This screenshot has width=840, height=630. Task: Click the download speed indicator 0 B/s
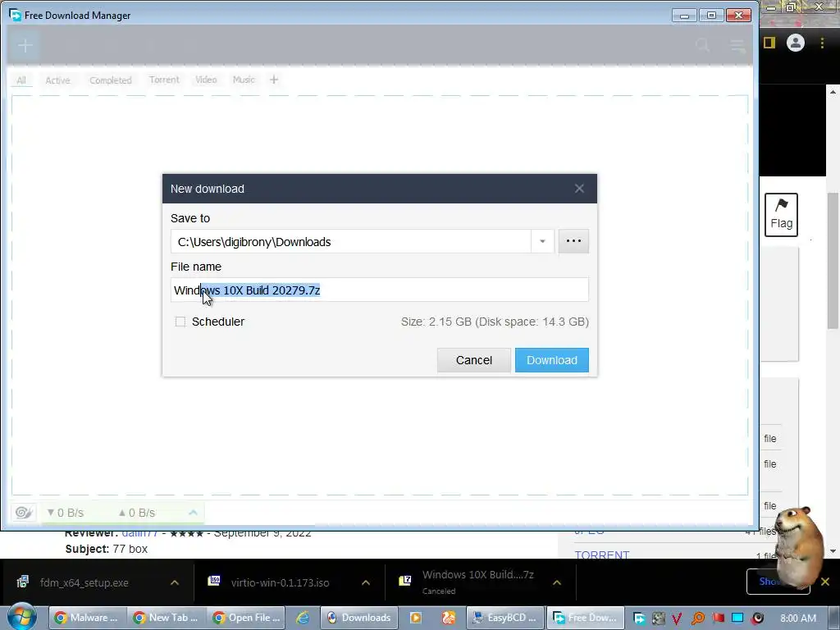66,513
